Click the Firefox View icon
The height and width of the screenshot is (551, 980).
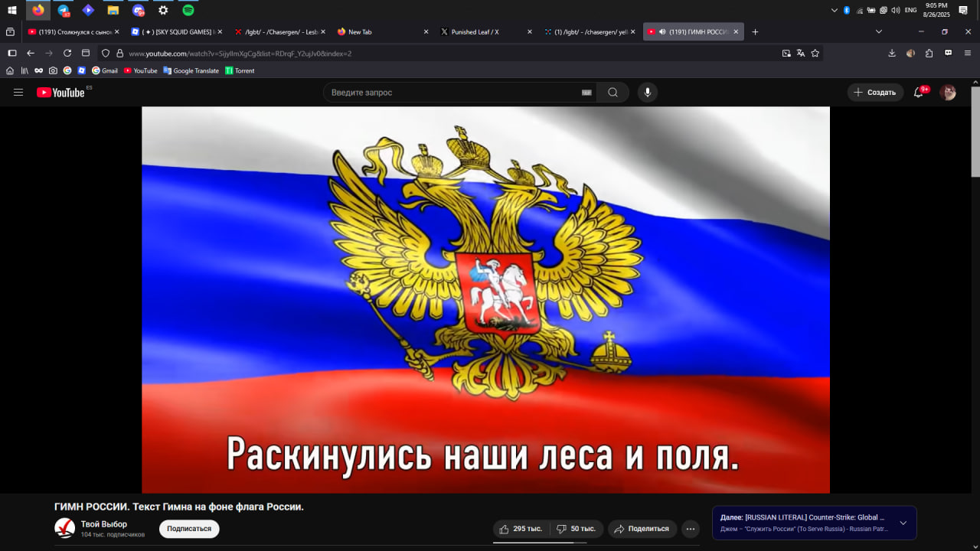pos(10,32)
